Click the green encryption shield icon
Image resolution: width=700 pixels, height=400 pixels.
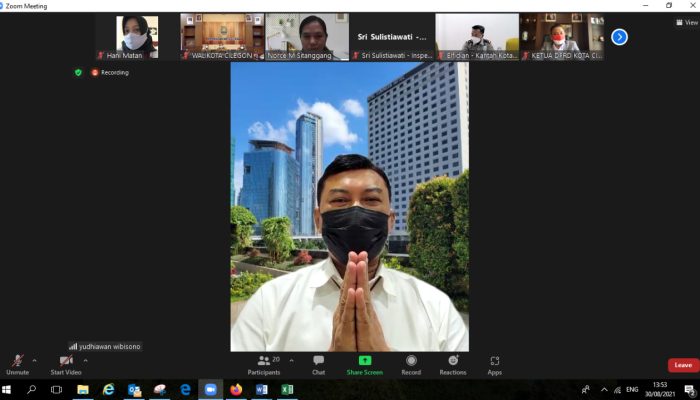click(78, 72)
